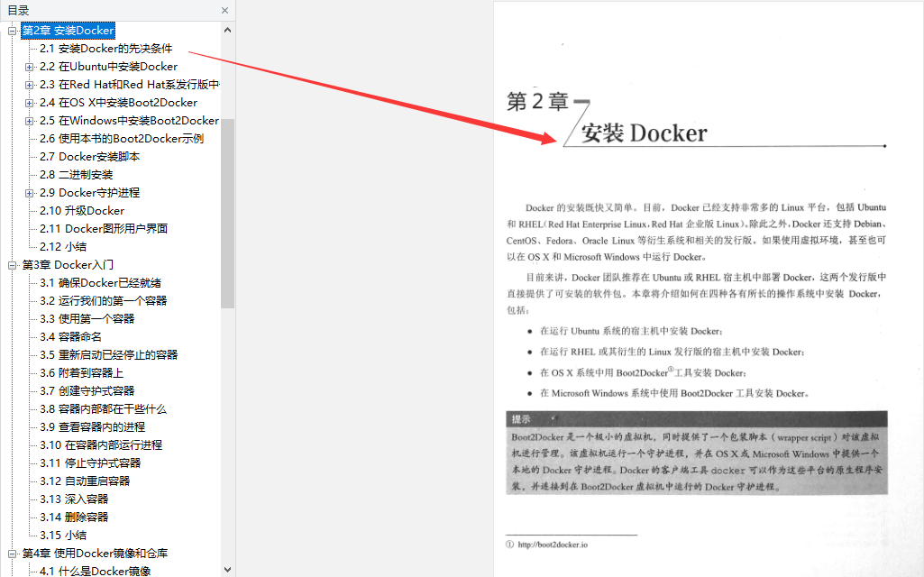Click the outline panel scrollbar thumb
Image resolution: width=924 pixels, height=577 pixels.
[227, 214]
